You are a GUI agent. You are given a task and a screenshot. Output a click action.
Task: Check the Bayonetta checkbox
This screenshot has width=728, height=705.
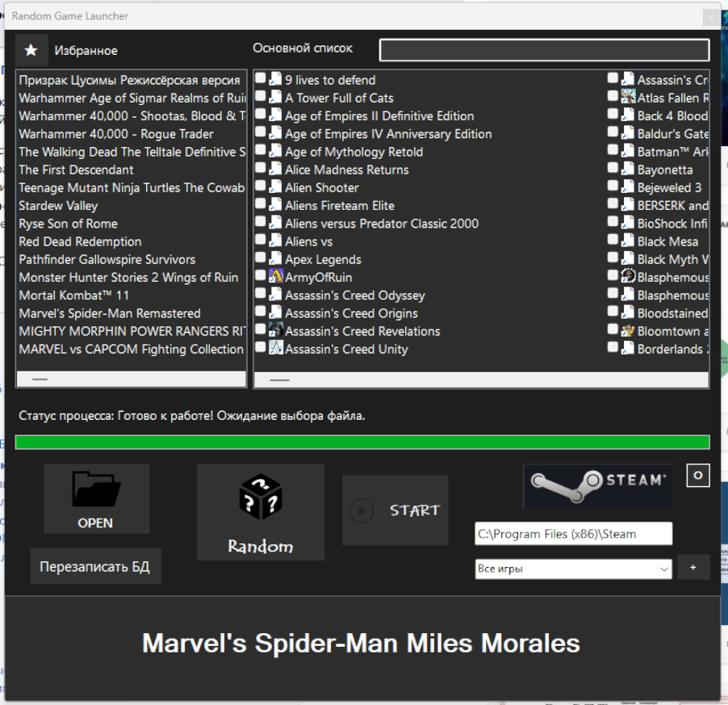[x=613, y=168]
